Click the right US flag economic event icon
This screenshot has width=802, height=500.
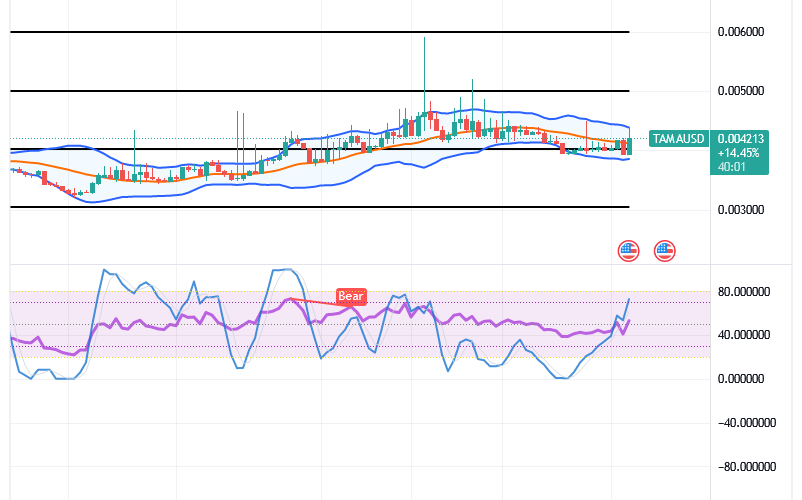pyautogui.click(x=664, y=251)
